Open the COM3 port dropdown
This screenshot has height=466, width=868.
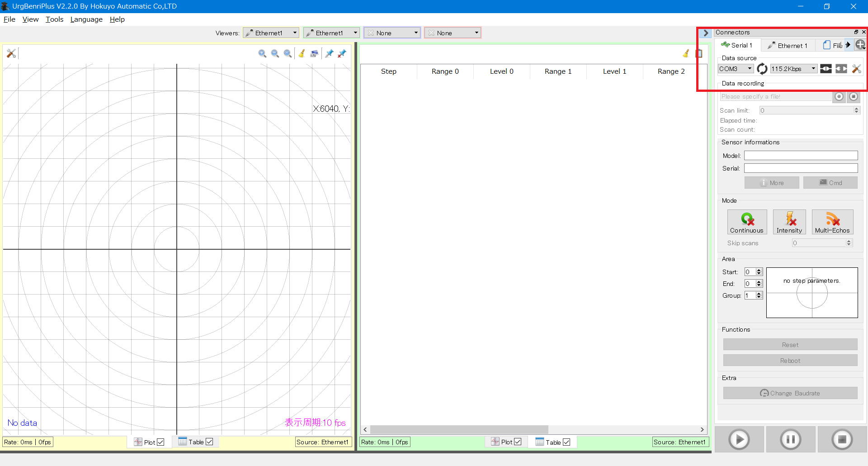[736, 69]
